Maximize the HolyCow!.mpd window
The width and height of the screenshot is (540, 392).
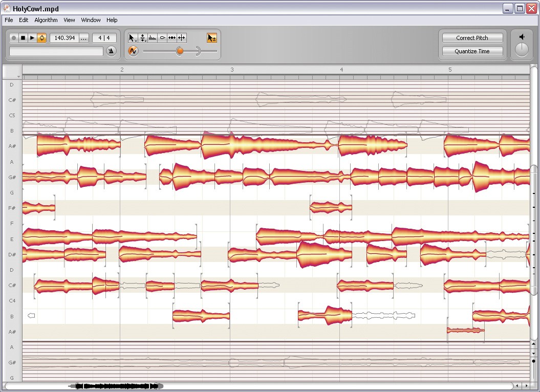(x=520, y=9)
